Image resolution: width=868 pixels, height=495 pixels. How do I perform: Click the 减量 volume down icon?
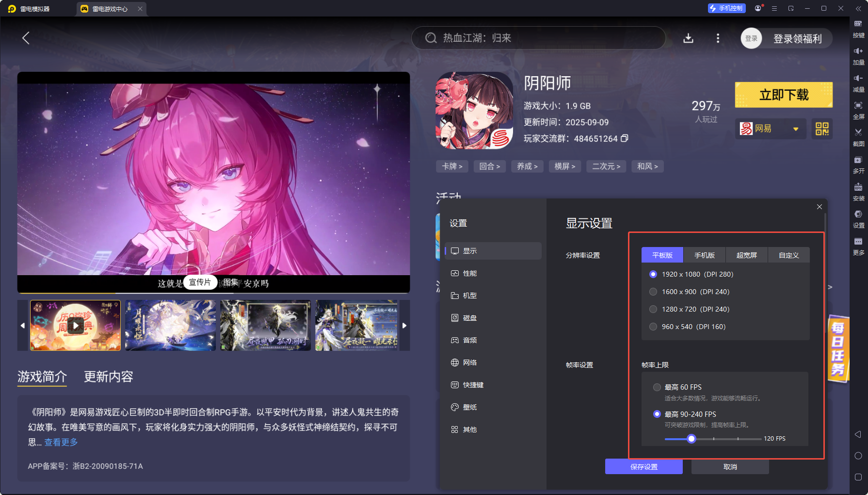[x=858, y=83]
